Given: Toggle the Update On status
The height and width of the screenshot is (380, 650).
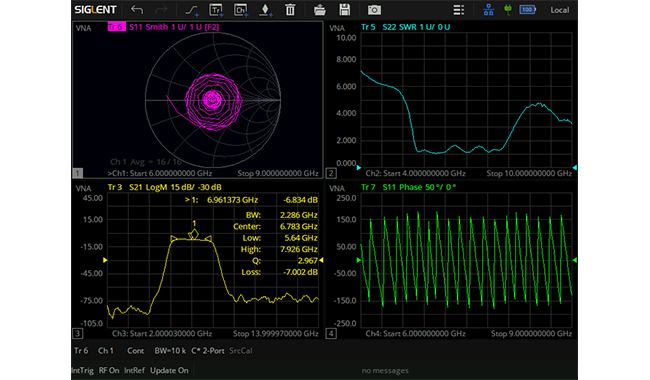Looking at the screenshot, I should tap(169, 370).
